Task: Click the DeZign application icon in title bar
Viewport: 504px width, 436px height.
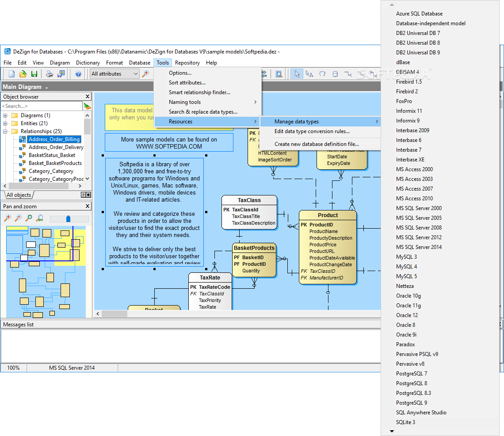Action: tap(7, 51)
